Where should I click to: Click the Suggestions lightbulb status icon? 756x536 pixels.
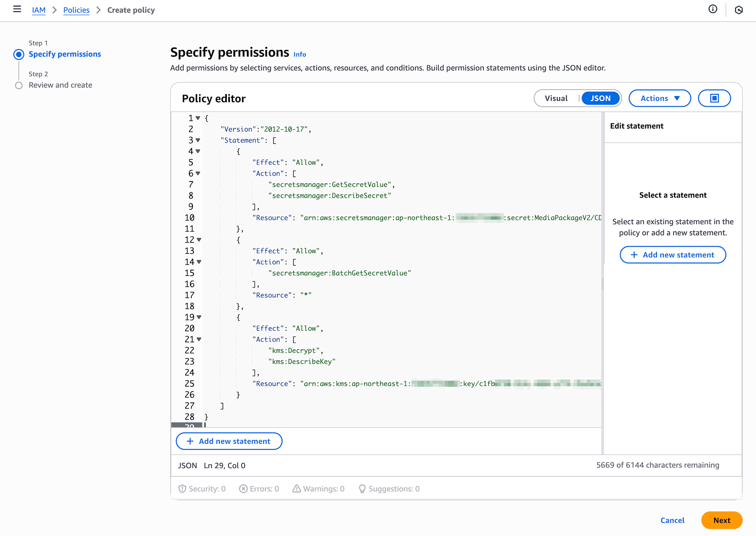click(362, 489)
